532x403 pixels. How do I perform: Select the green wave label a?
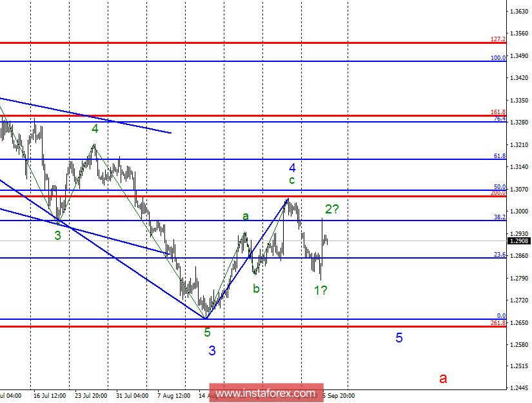(x=246, y=216)
